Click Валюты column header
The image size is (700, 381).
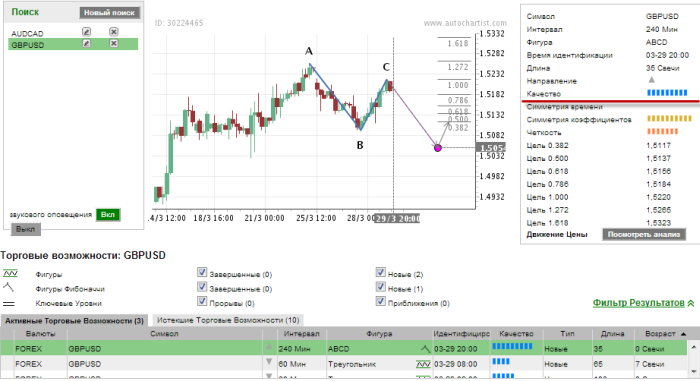tap(40, 334)
